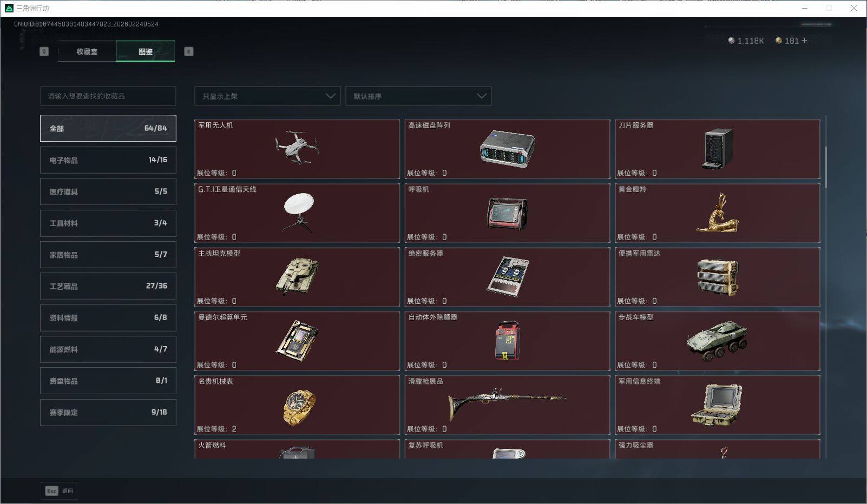Open the 默认排序 sorting dropdown
Screen dimensions: 867x504
pos(418,96)
